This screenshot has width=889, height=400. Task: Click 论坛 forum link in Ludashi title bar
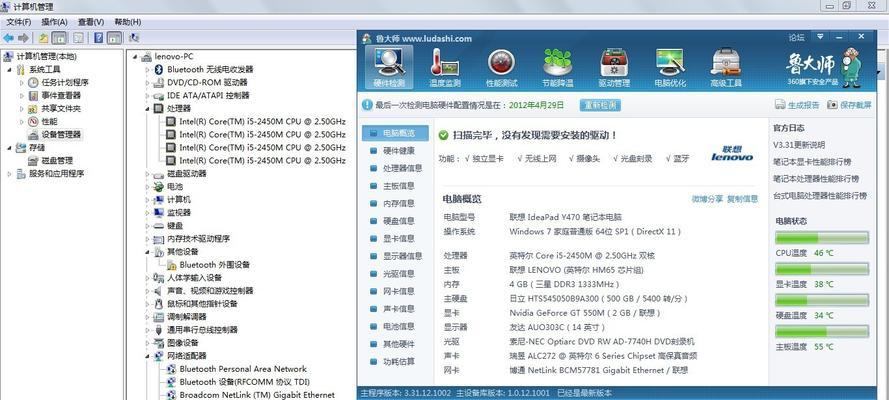pos(797,37)
